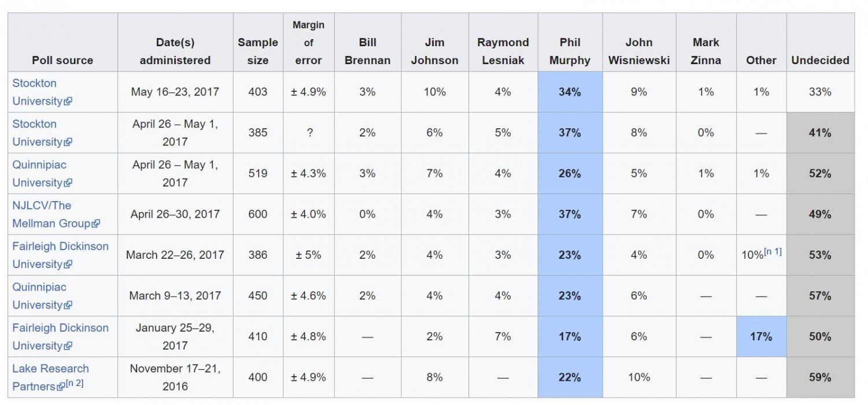Click external link icon after Mellman Group

(x=96, y=224)
